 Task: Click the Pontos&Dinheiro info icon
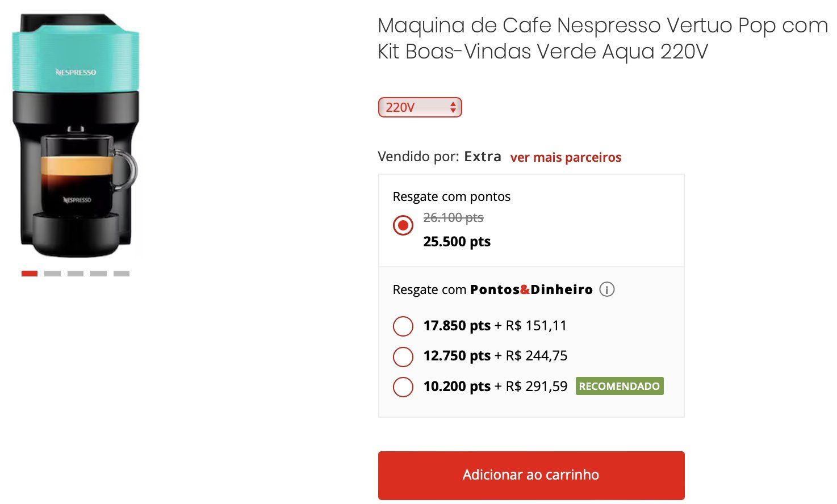coord(606,289)
